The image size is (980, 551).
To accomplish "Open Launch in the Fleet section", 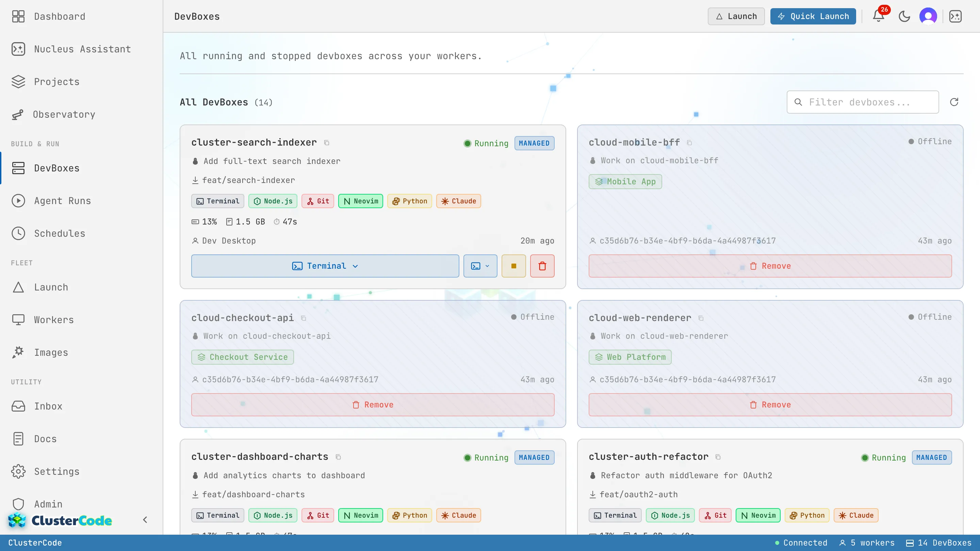I will click(81, 287).
